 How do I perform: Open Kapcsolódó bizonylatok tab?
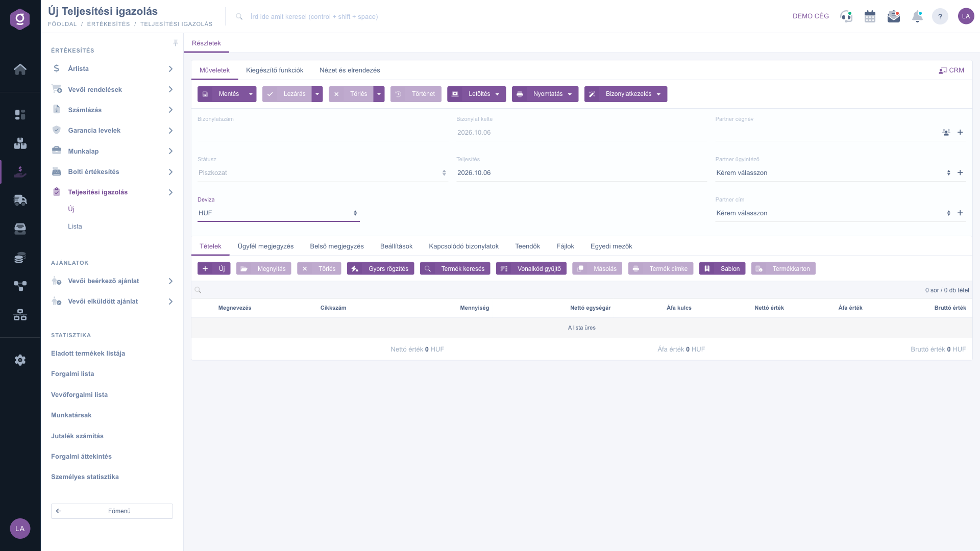click(463, 246)
